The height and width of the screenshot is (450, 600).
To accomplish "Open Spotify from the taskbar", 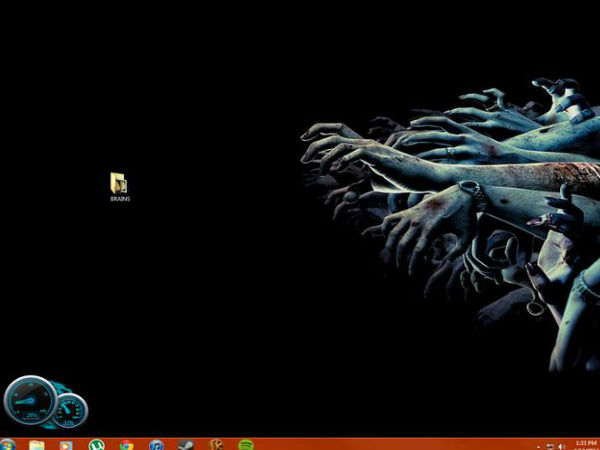I will (x=245, y=444).
